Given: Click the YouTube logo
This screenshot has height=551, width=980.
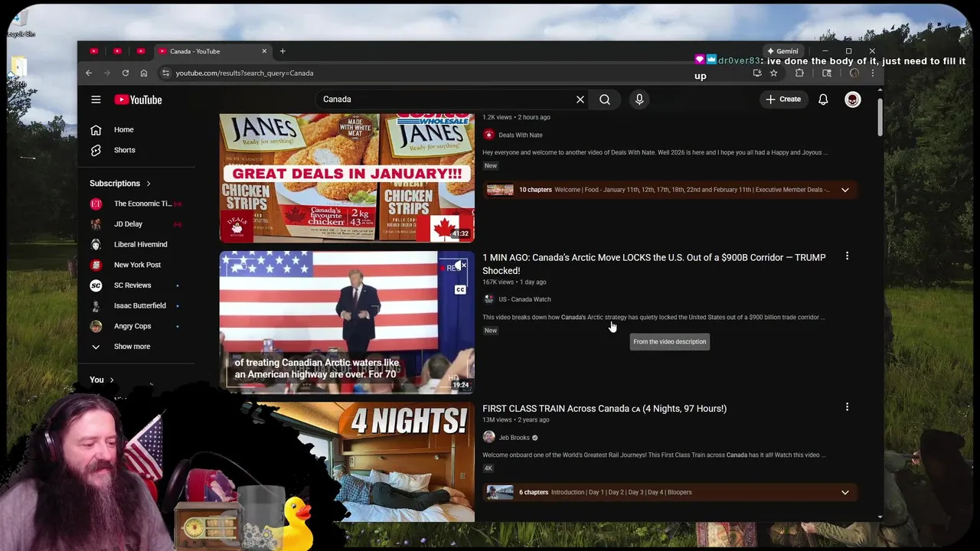Looking at the screenshot, I should 138,99.
